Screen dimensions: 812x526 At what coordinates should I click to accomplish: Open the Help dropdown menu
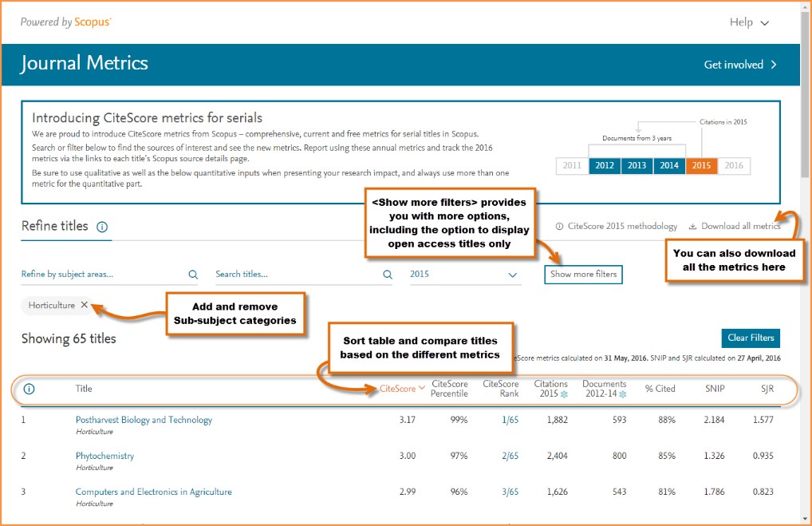coord(749,22)
